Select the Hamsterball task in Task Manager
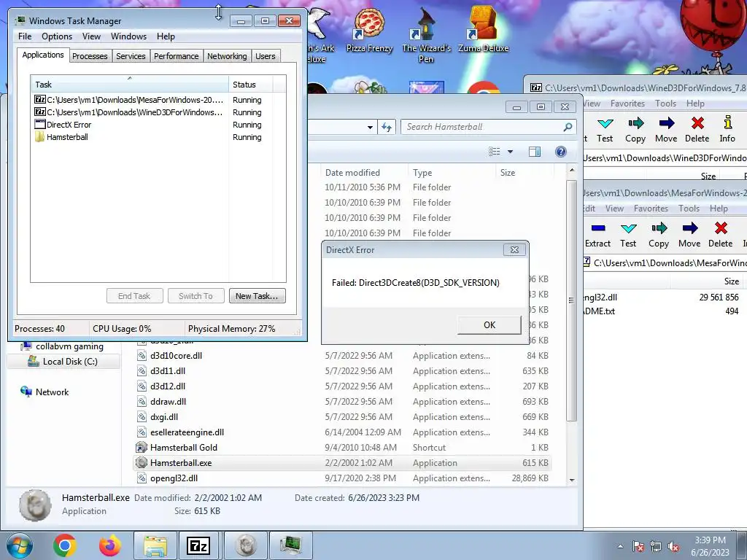The image size is (747, 560). click(x=147, y=137)
